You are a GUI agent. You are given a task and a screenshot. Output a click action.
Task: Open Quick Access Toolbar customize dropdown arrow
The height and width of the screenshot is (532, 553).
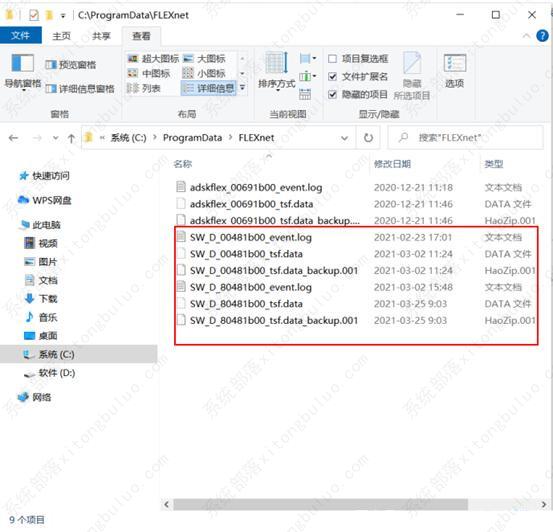pos(63,16)
